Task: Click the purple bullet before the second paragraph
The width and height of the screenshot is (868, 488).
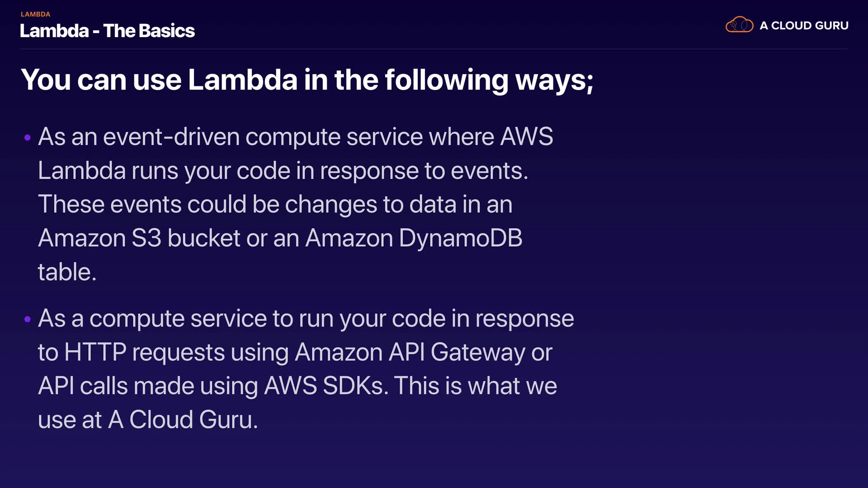Action: coord(28,319)
